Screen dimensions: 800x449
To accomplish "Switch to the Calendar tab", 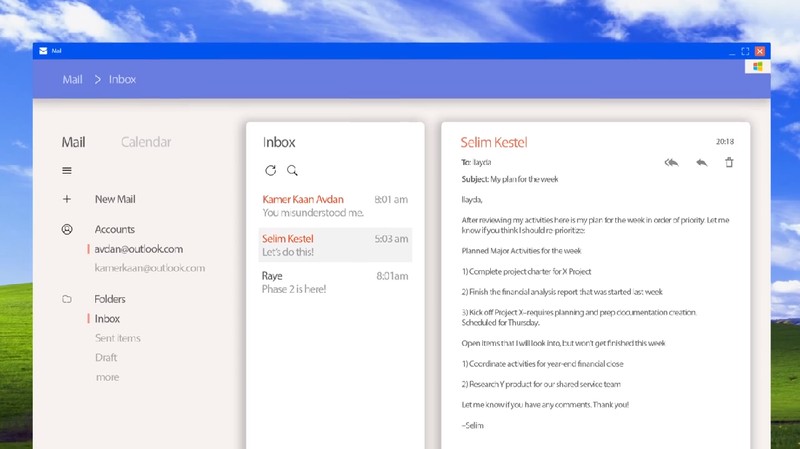I will 146,142.
